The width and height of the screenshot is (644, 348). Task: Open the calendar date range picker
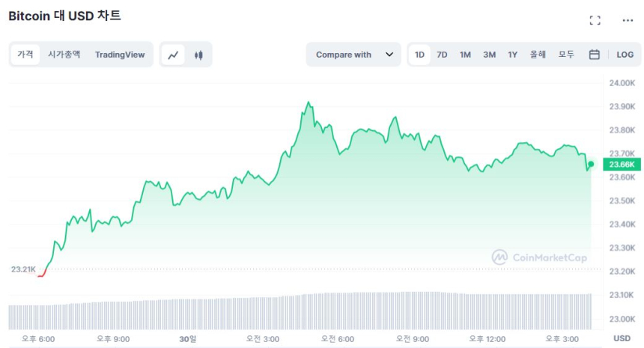click(x=594, y=55)
